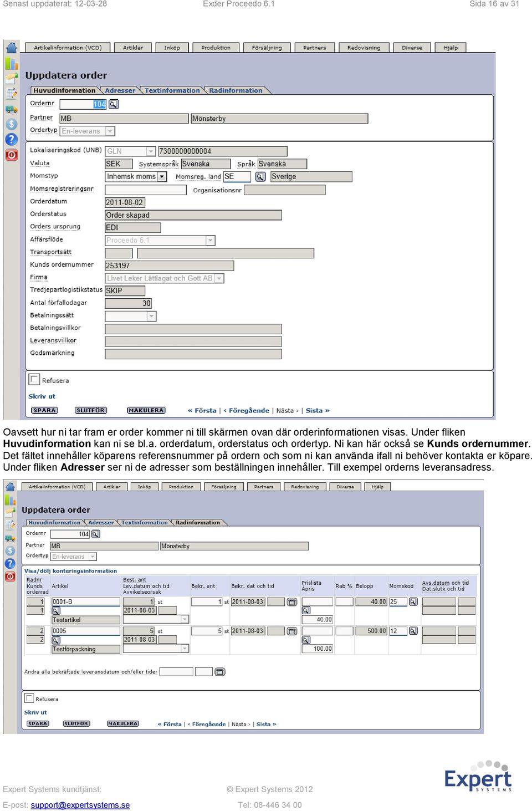Tick the Refusera checkbox in Huvudinformation view

coord(34,380)
